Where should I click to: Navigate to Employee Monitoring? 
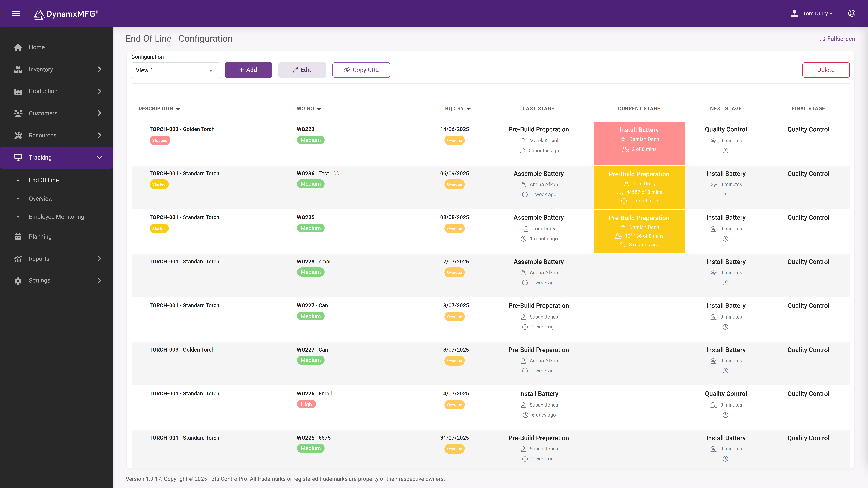[x=56, y=217]
